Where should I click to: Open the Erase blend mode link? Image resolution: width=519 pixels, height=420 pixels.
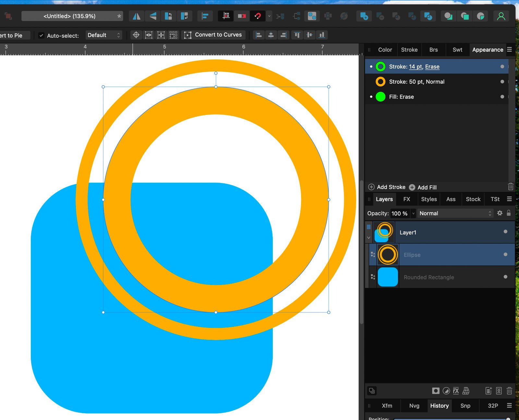[x=432, y=67]
